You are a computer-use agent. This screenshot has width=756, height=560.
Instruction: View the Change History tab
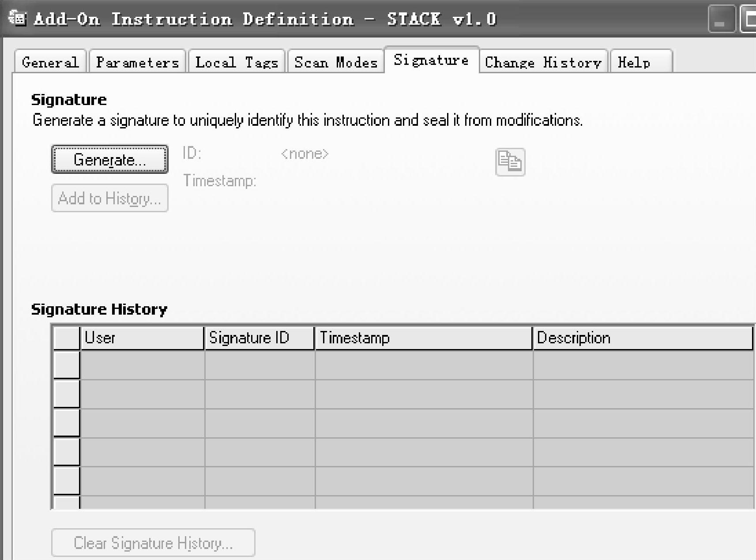click(543, 62)
